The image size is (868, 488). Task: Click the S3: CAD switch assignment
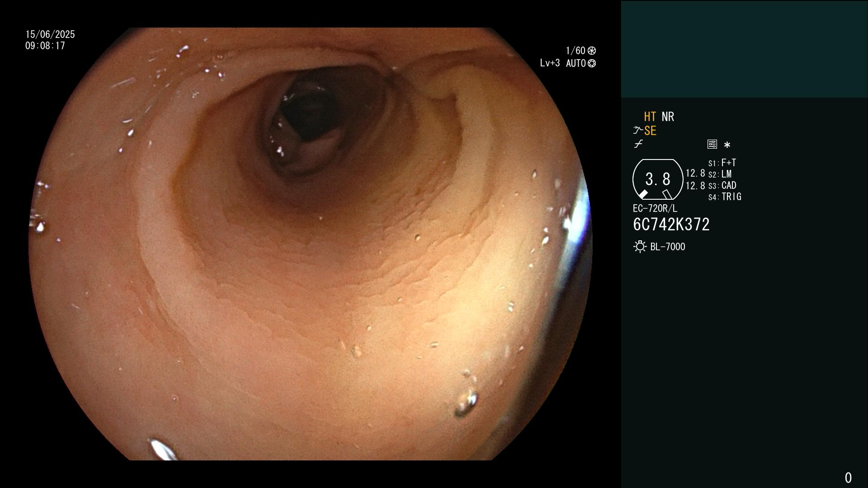(722, 185)
